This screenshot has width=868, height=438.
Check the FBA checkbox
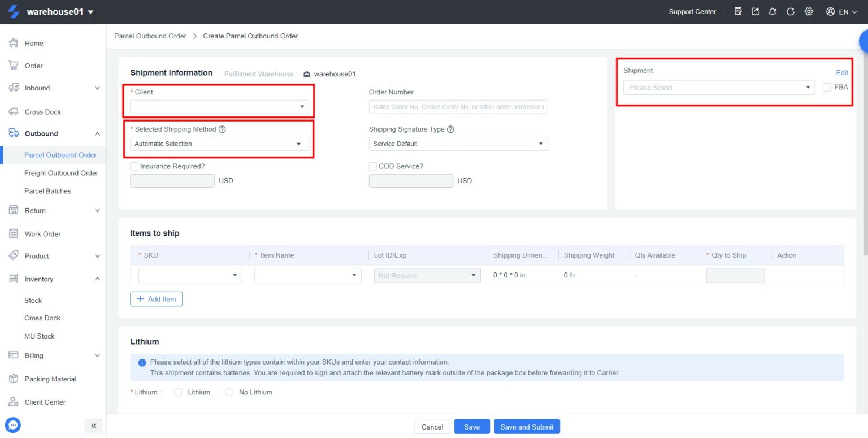[x=827, y=87]
